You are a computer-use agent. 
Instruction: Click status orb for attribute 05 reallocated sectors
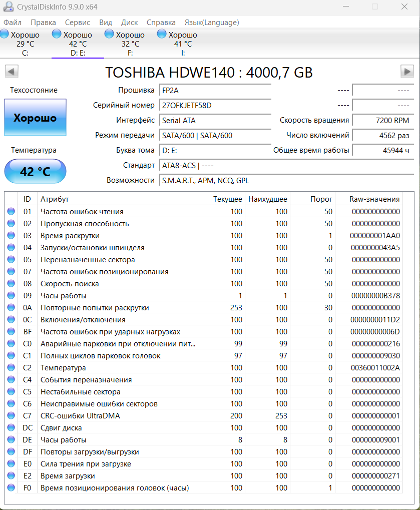pos(11,260)
